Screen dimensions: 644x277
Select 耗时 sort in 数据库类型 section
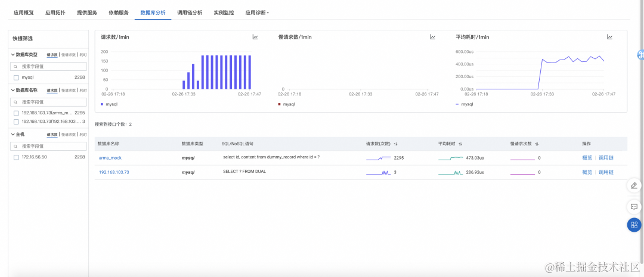(x=83, y=55)
